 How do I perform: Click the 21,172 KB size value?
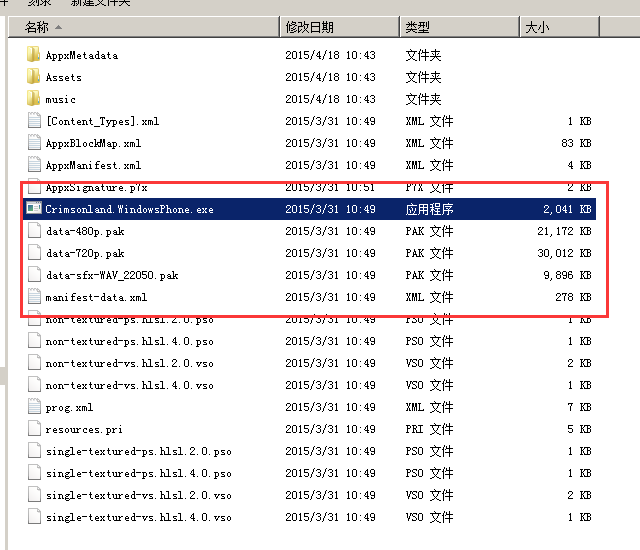[x=564, y=231]
